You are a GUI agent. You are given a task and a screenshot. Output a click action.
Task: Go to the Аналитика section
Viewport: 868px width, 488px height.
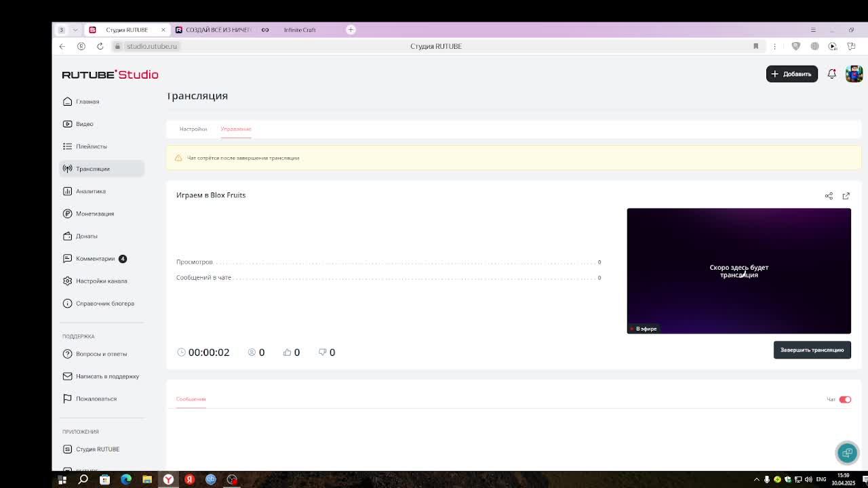coord(91,191)
